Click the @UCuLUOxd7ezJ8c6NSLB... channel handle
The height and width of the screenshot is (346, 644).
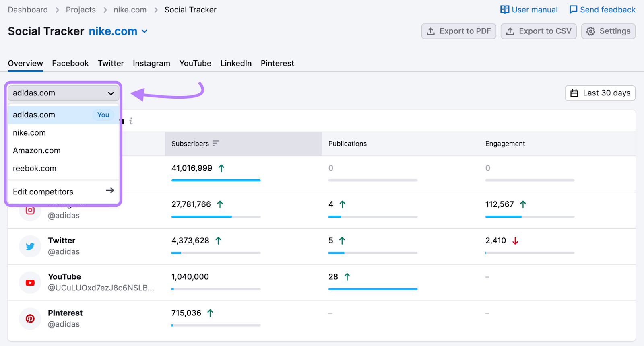pyautogui.click(x=101, y=288)
